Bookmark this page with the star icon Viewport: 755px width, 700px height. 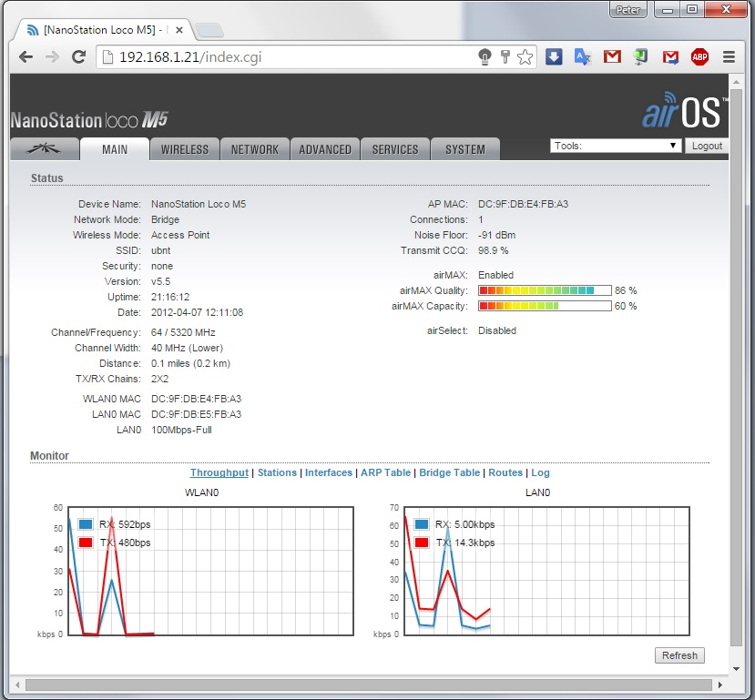[x=525, y=56]
